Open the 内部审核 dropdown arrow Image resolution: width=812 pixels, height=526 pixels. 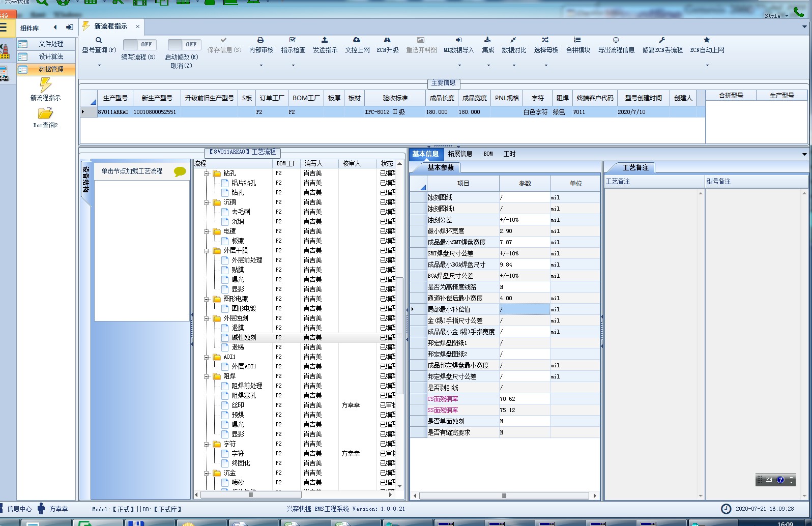[x=261, y=65]
